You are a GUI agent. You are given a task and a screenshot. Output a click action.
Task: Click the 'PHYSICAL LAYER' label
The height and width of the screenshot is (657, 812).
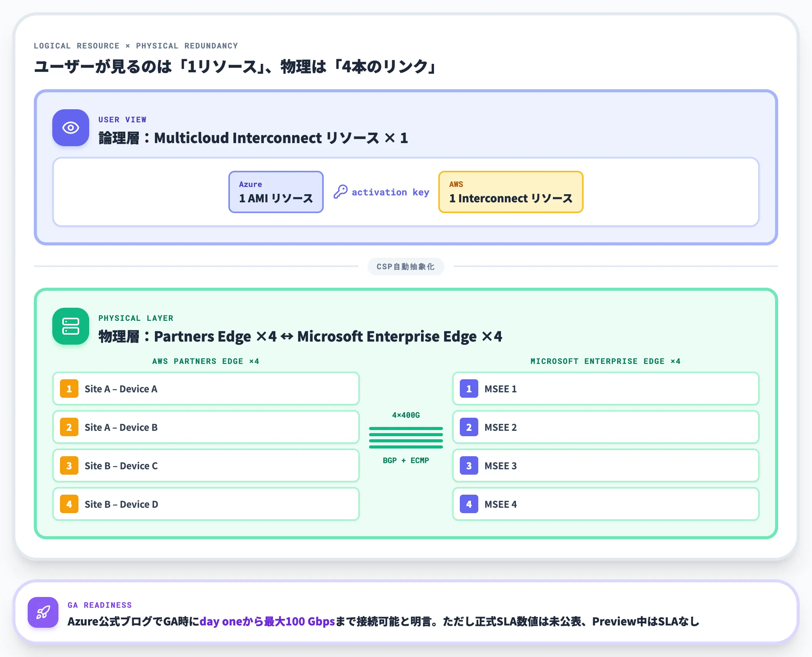tap(136, 318)
